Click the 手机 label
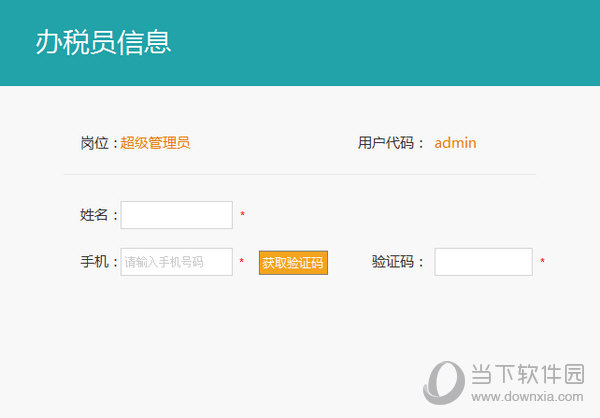This screenshot has width=600, height=418. tap(98, 262)
